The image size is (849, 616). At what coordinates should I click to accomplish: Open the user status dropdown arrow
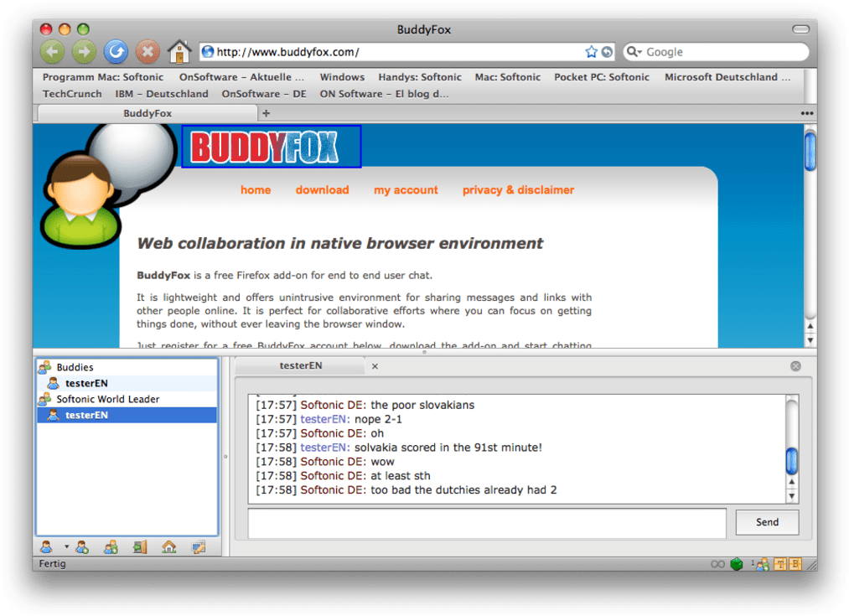click(x=66, y=547)
